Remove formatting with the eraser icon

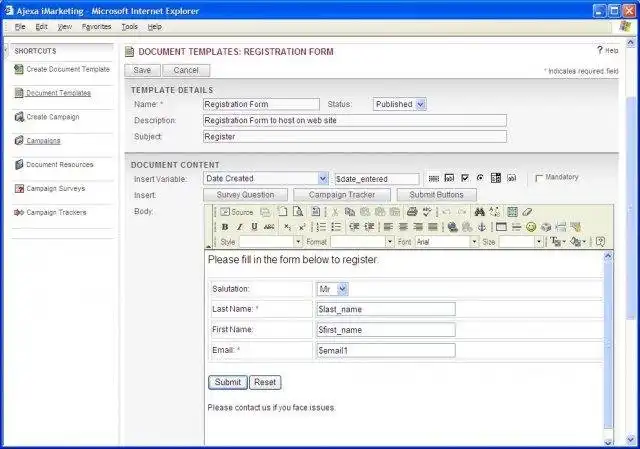(527, 212)
